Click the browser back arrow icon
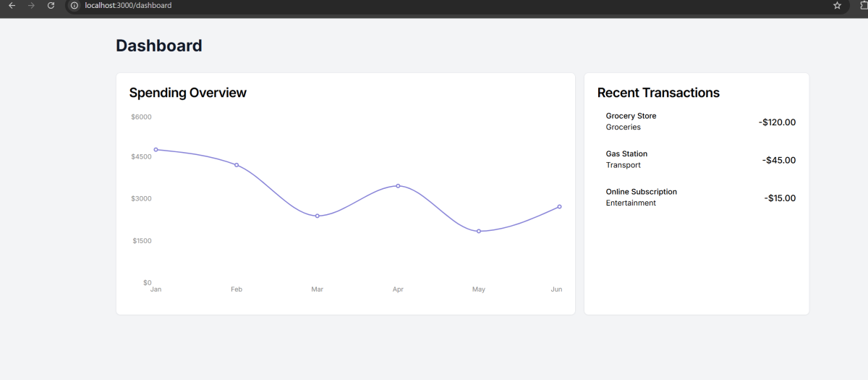 coord(12,6)
